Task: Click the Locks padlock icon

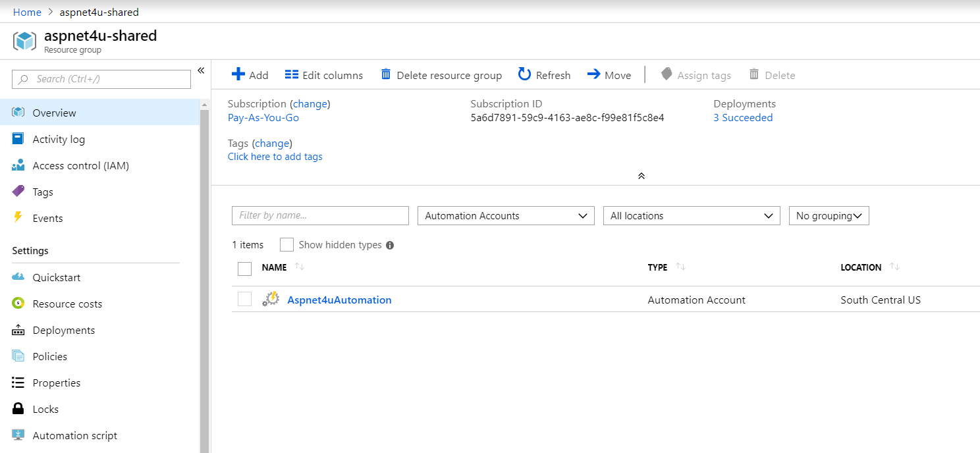Action: [x=18, y=409]
